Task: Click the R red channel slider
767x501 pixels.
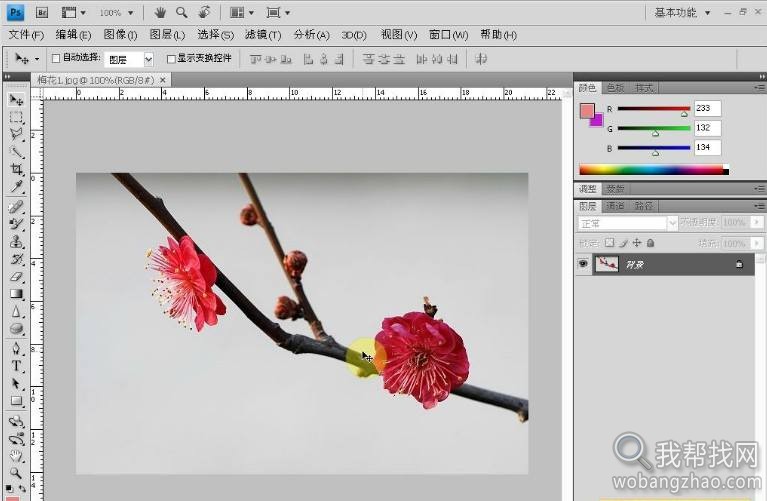Action: click(654, 109)
